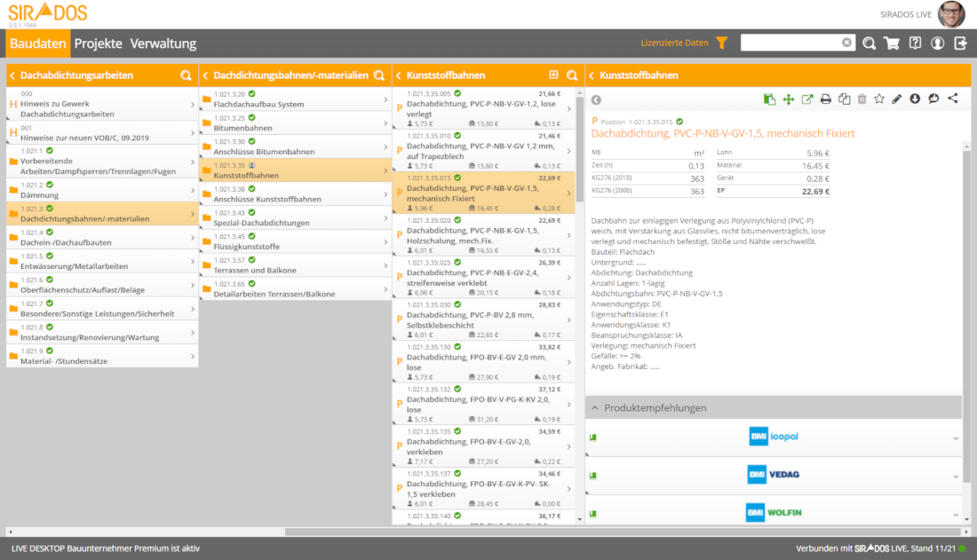Click the pencil edit icon
Image resolution: width=977 pixels, height=560 pixels.
click(897, 99)
